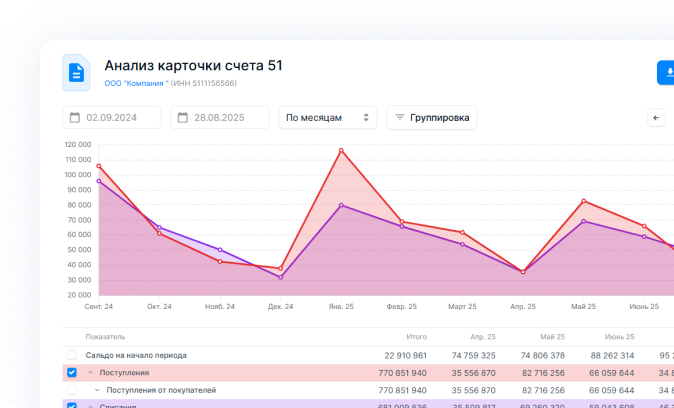Click the Итого column header

[x=416, y=337]
